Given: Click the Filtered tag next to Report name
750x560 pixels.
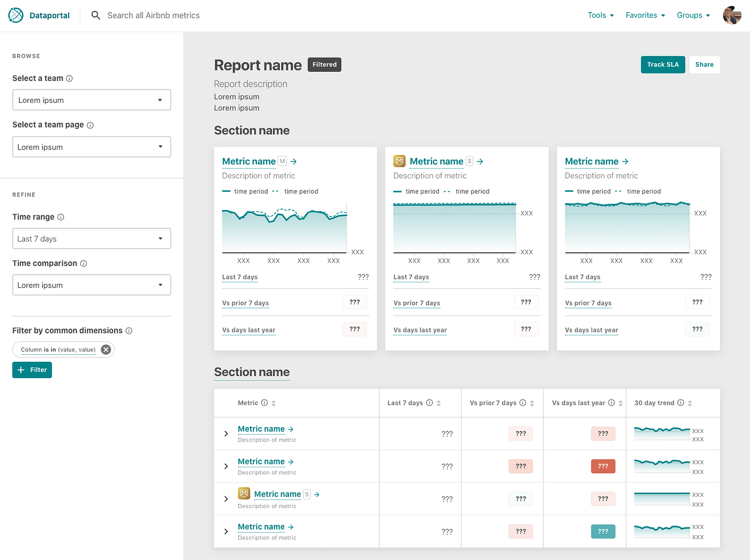Looking at the screenshot, I should (325, 65).
